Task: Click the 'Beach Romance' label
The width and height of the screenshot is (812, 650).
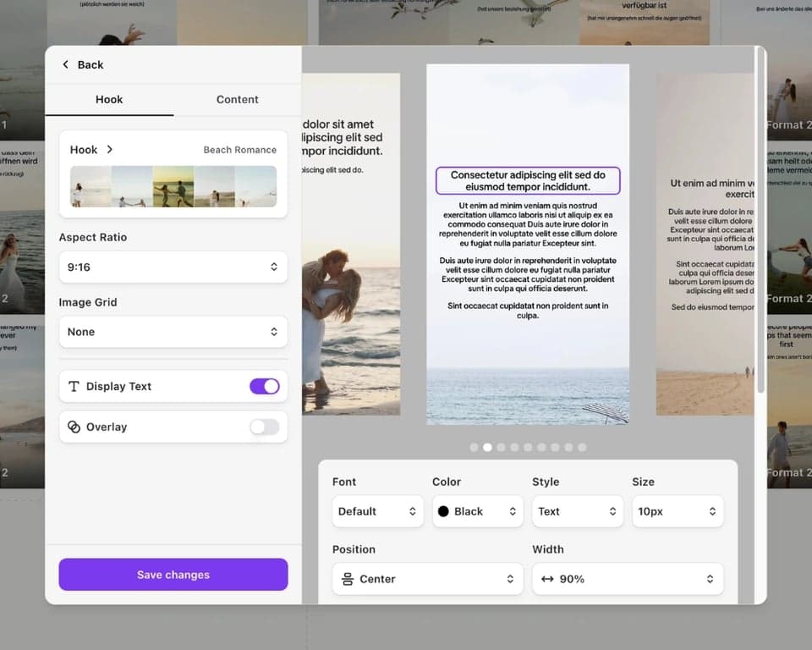Action: pos(239,150)
